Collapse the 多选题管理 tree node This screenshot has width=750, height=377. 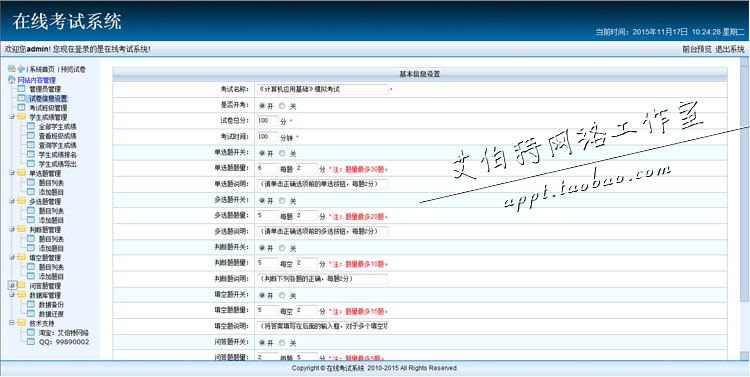[x=12, y=201]
